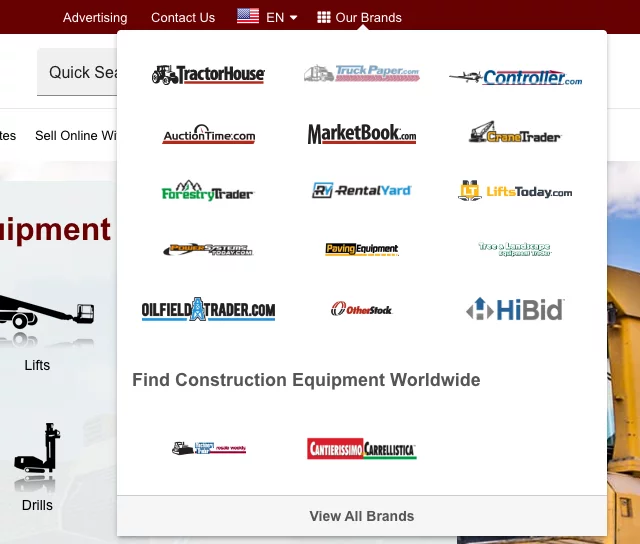The height and width of the screenshot is (544, 640).
Task: Open the Contact Us page
Action: pyautogui.click(x=183, y=18)
